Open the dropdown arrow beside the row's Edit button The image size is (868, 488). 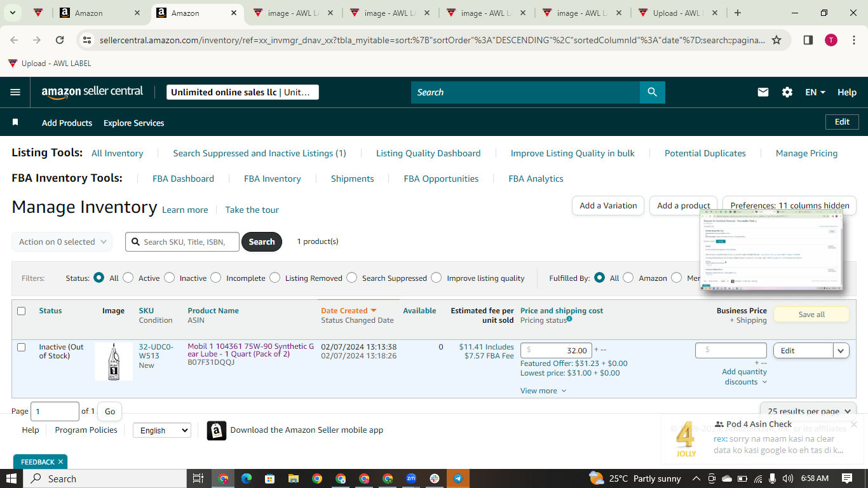click(x=841, y=351)
